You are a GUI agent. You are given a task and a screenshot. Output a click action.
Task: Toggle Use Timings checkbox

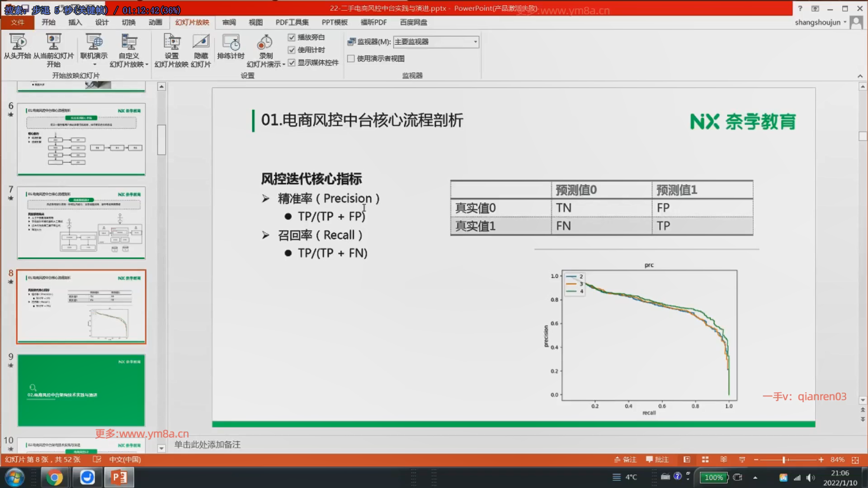tap(292, 50)
